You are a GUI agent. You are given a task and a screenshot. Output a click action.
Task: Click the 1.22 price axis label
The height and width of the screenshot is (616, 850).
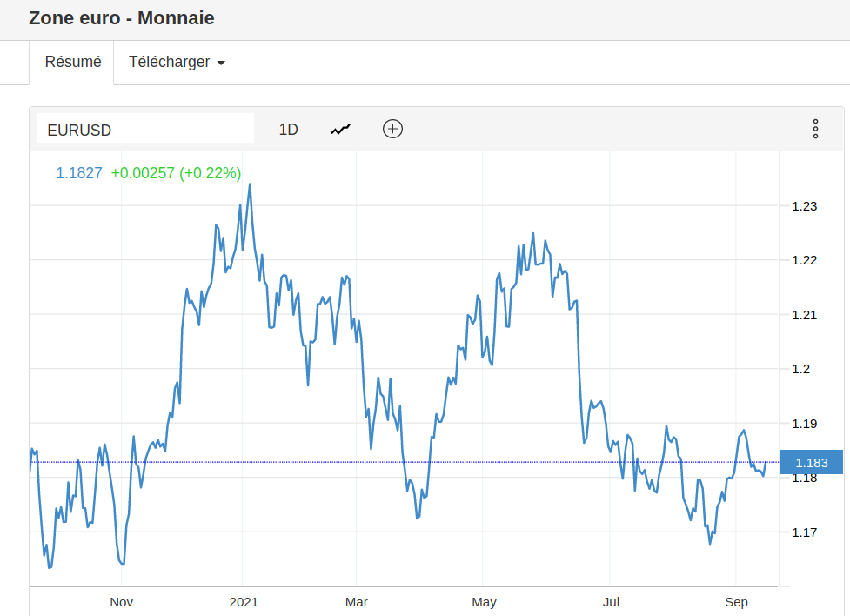[804, 261]
